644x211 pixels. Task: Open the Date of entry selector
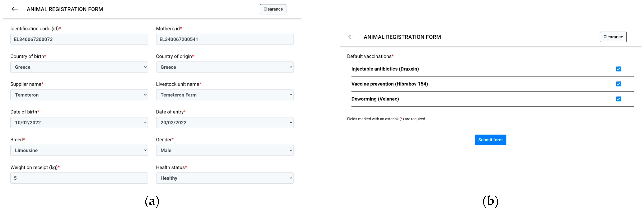224,123
